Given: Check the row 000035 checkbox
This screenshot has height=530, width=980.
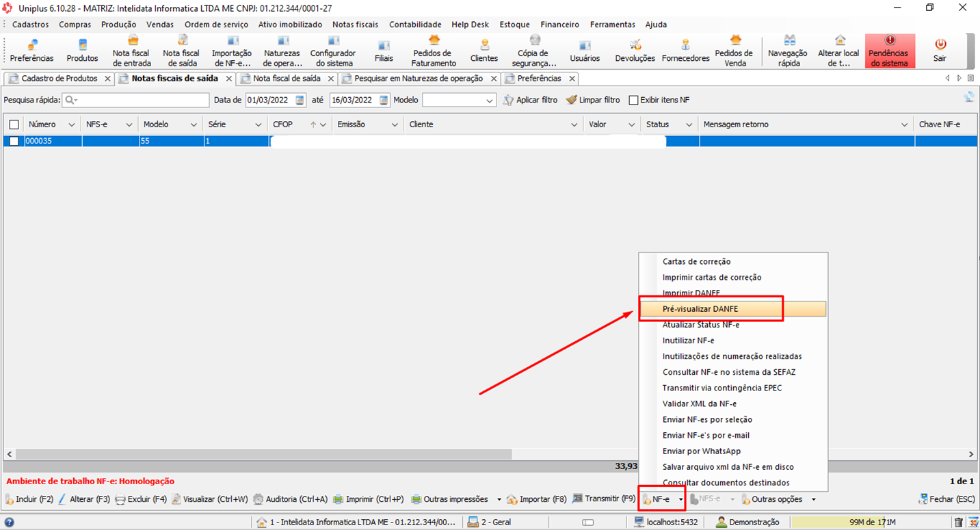Looking at the screenshot, I should pos(14,142).
